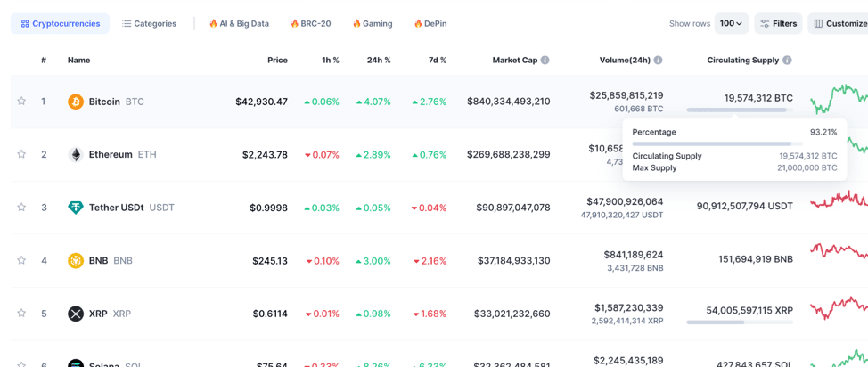Click the Tether USDt logo icon
Screen dimensions: 868x367
coord(76,208)
